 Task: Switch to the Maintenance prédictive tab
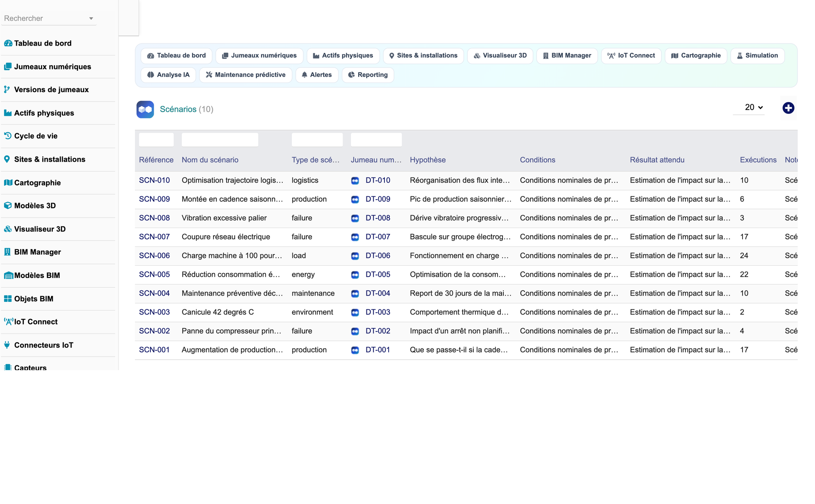pyautogui.click(x=245, y=75)
